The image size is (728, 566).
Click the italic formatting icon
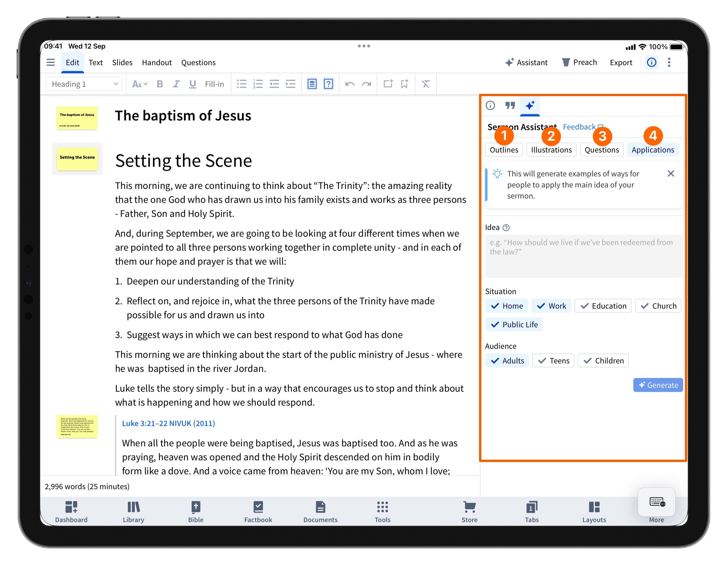coord(176,84)
